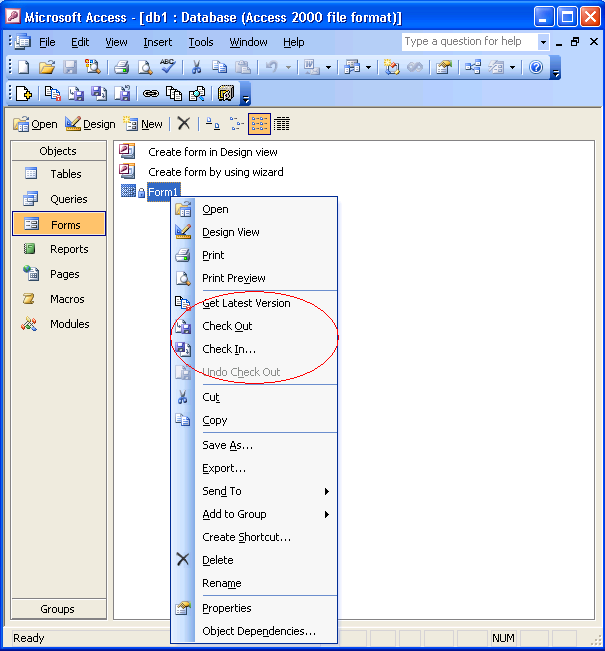The width and height of the screenshot is (605, 651).
Task: Click the Print icon in main toolbar
Action: (121, 68)
